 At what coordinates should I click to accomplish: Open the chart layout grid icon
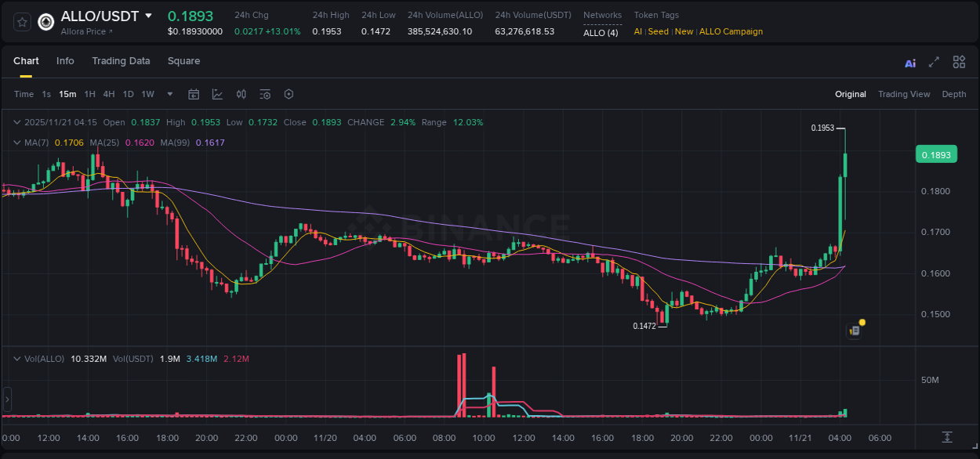coord(959,61)
